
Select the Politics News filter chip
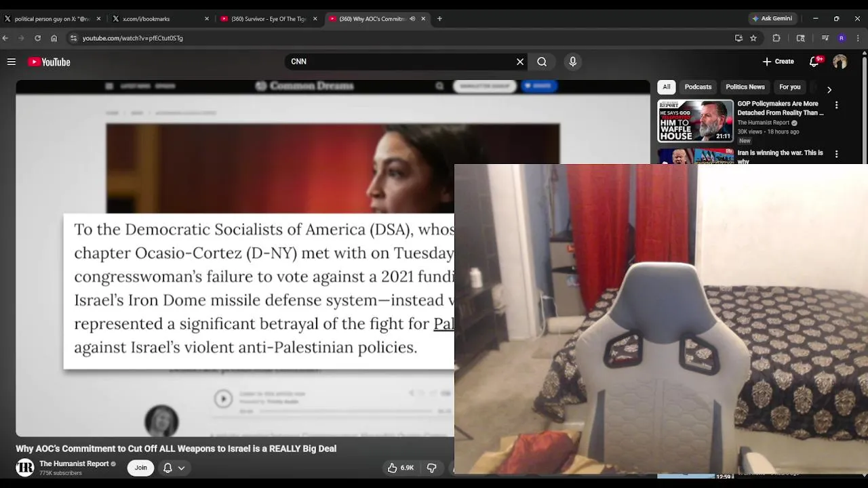tap(745, 87)
